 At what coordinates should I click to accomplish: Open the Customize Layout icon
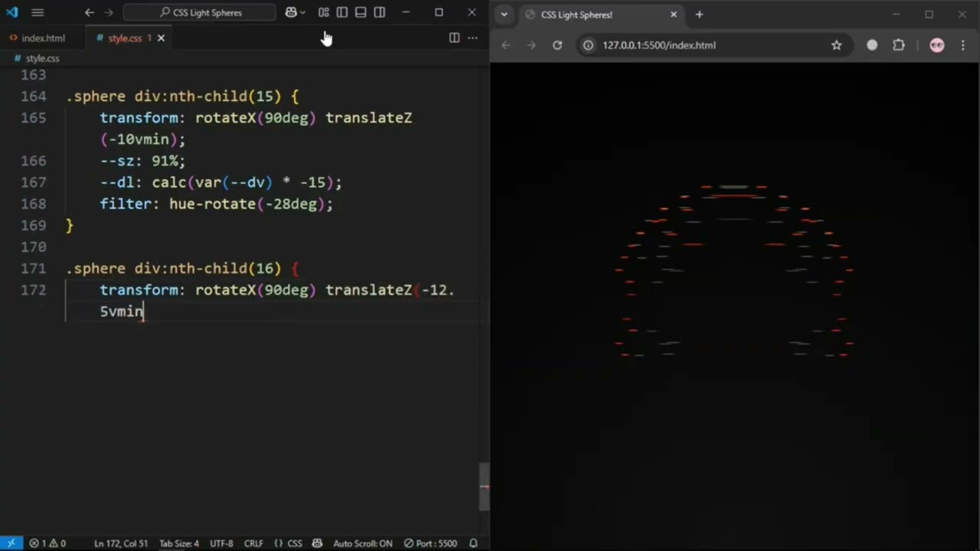point(323,12)
